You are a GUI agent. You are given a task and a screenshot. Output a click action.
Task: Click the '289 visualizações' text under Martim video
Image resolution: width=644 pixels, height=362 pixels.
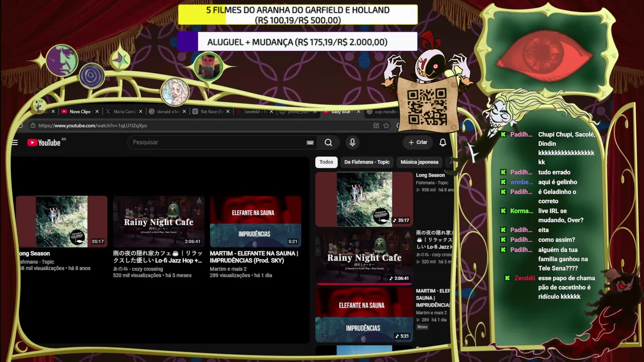tap(230, 276)
